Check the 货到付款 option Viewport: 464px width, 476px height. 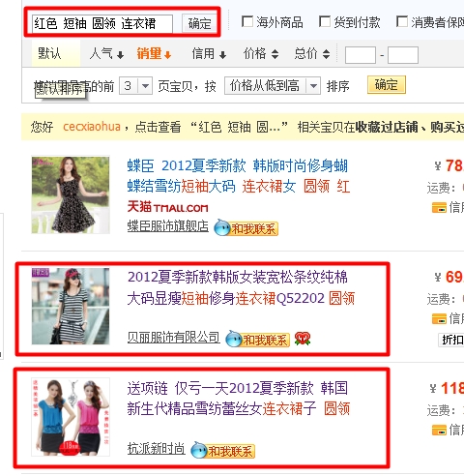point(325,22)
